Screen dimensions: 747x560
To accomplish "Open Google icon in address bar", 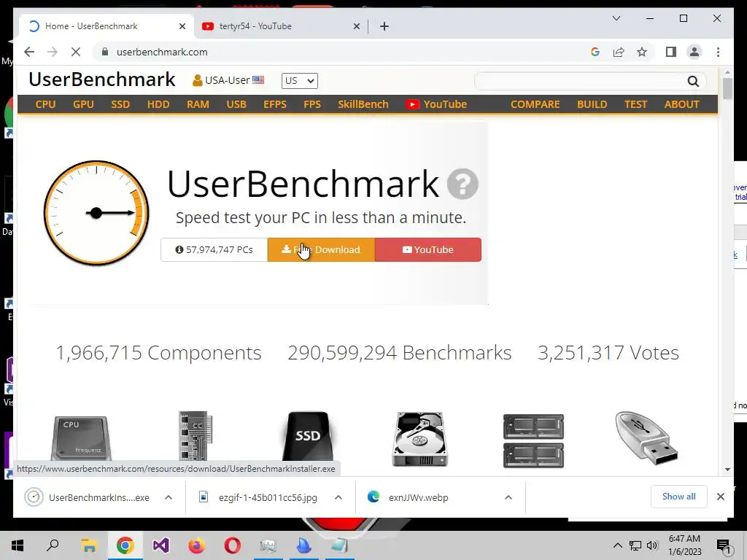I will (x=595, y=52).
